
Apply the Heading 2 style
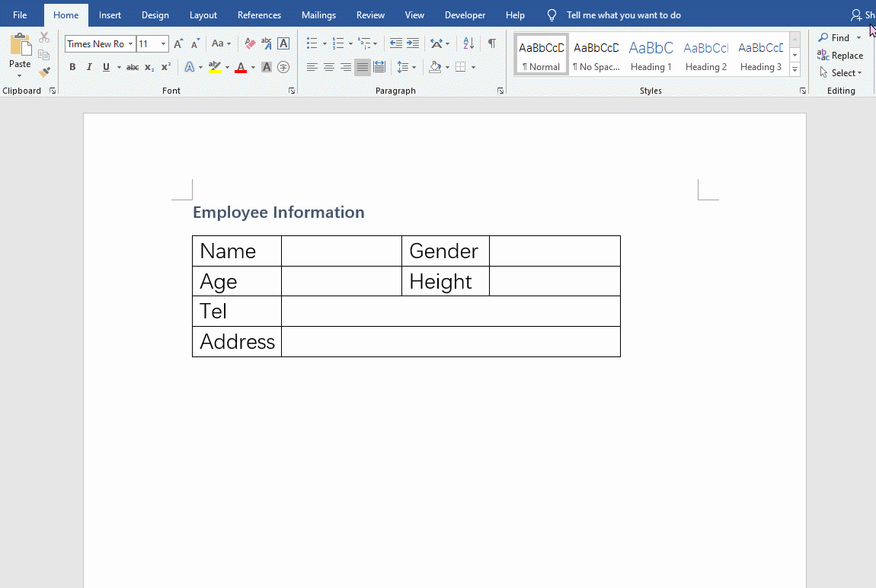tap(705, 55)
